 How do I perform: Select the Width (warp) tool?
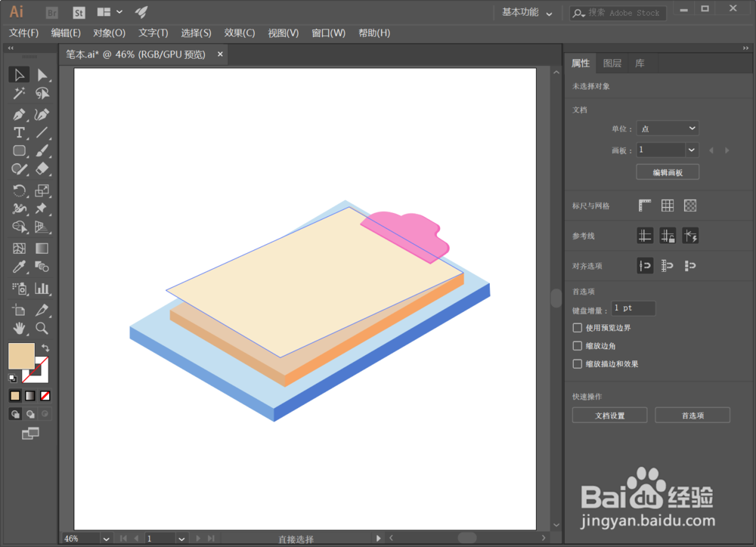(x=19, y=209)
